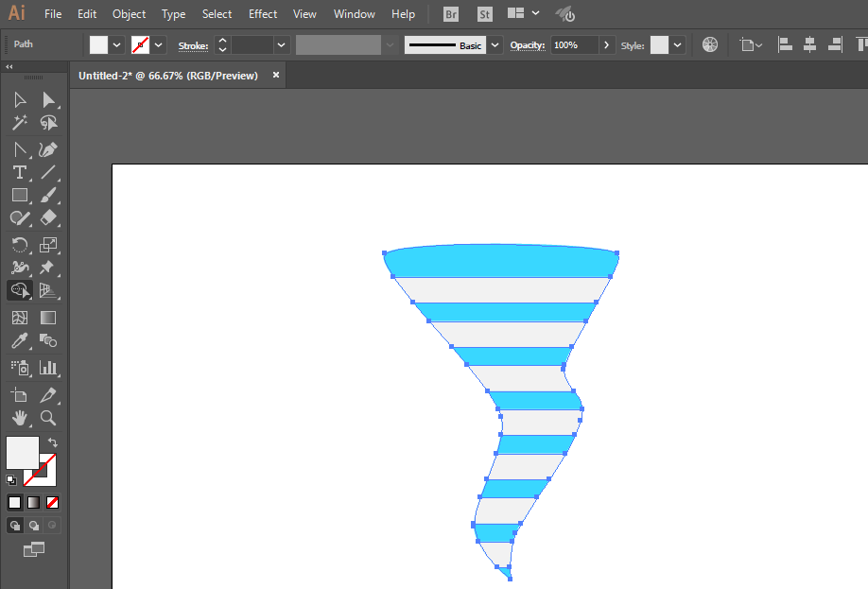Screen dimensions: 868x589
Task: Pick the Eyedropper tool
Action: (x=20, y=340)
